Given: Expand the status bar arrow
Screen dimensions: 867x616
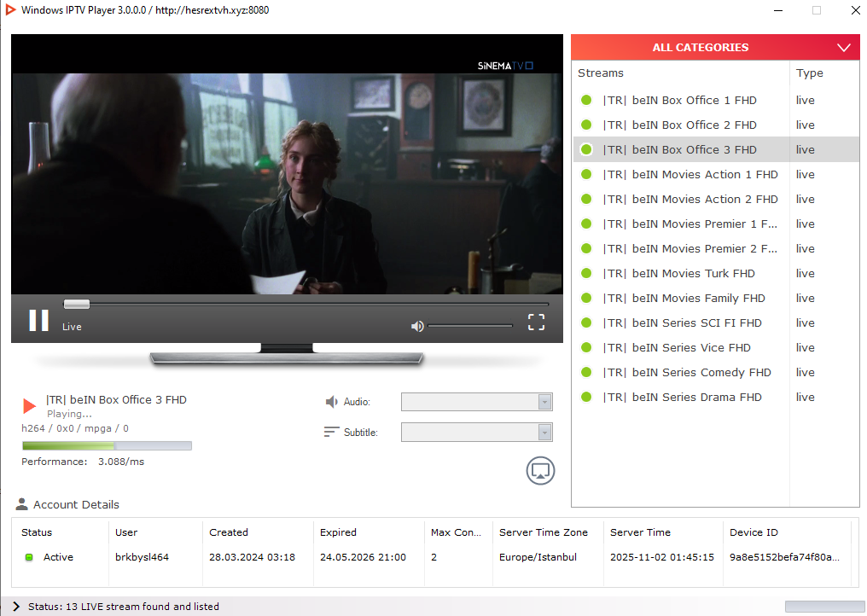Looking at the screenshot, I should 16,607.
